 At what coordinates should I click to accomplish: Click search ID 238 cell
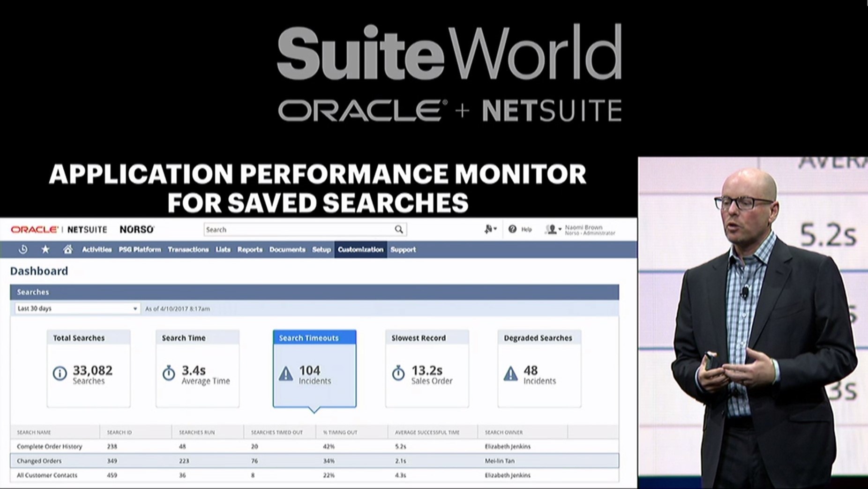point(112,446)
